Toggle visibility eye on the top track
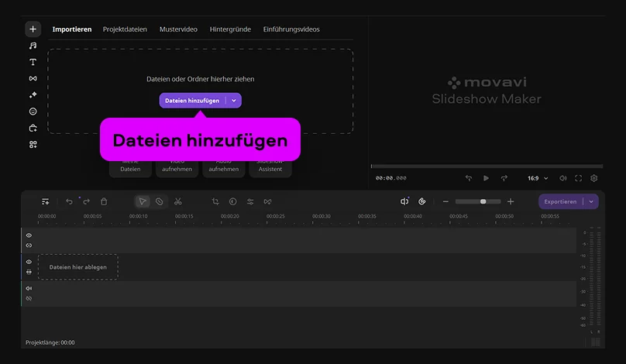Screen dimensions: 626x364 coord(29,235)
